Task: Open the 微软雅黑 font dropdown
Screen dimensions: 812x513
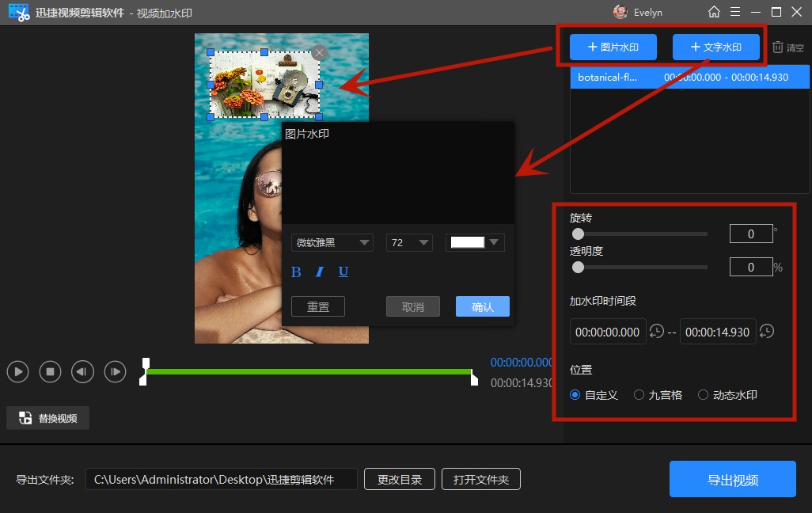Action: pyautogui.click(x=332, y=242)
